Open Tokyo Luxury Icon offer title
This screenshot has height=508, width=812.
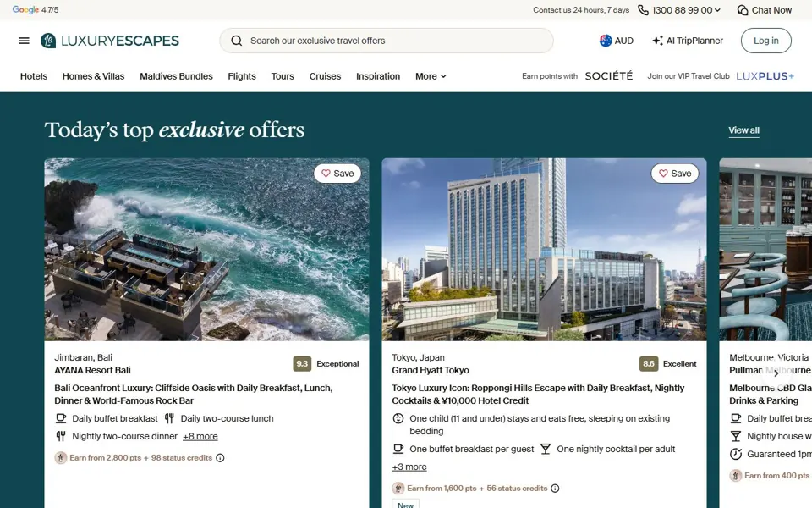538,394
